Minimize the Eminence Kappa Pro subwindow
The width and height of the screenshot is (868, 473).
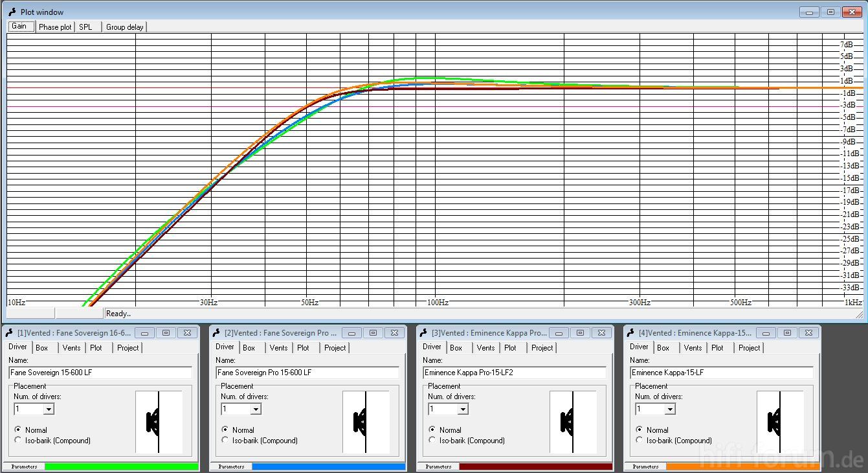pyautogui.click(x=559, y=332)
